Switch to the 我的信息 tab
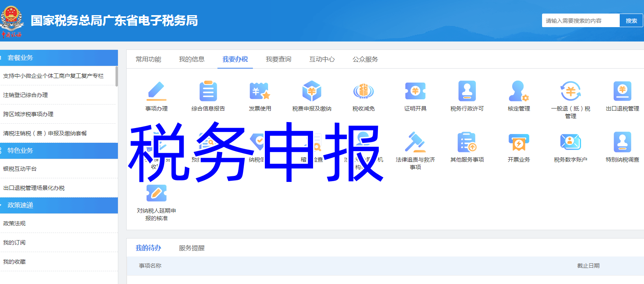The height and width of the screenshot is (284, 644). pos(192,59)
